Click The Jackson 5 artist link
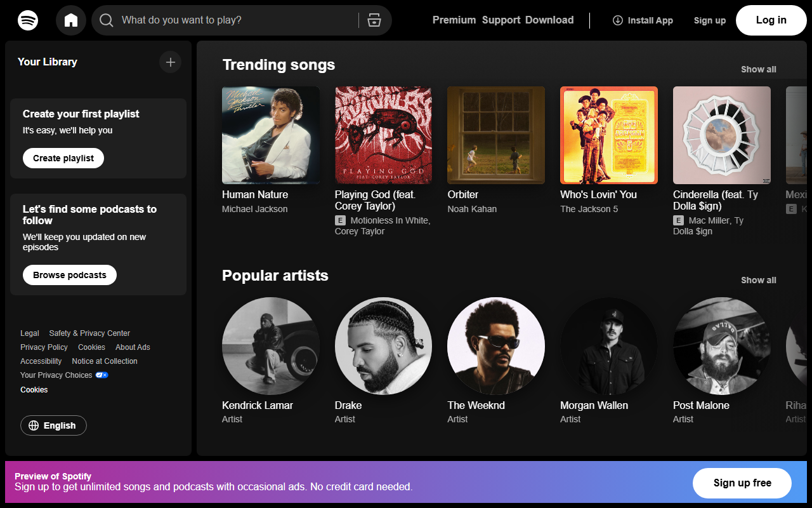Image resolution: width=812 pixels, height=508 pixels. pyautogui.click(x=589, y=209)
